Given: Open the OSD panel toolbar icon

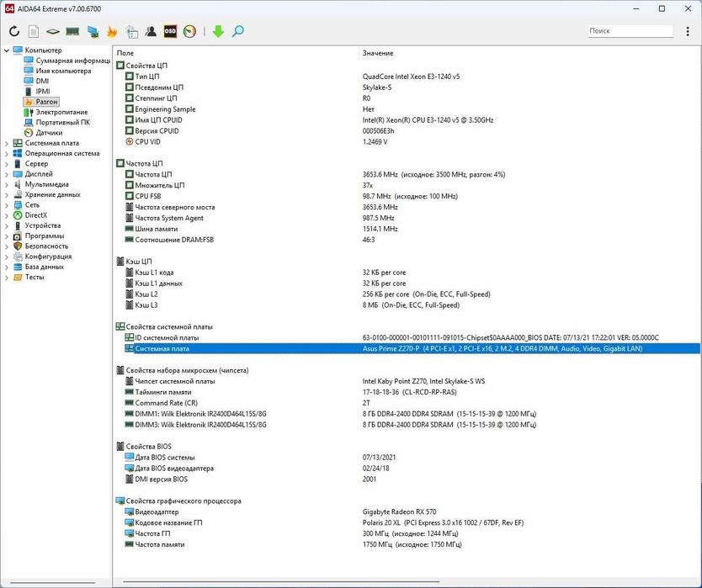Looking at the screenshot, I should [x=170, y=31].
